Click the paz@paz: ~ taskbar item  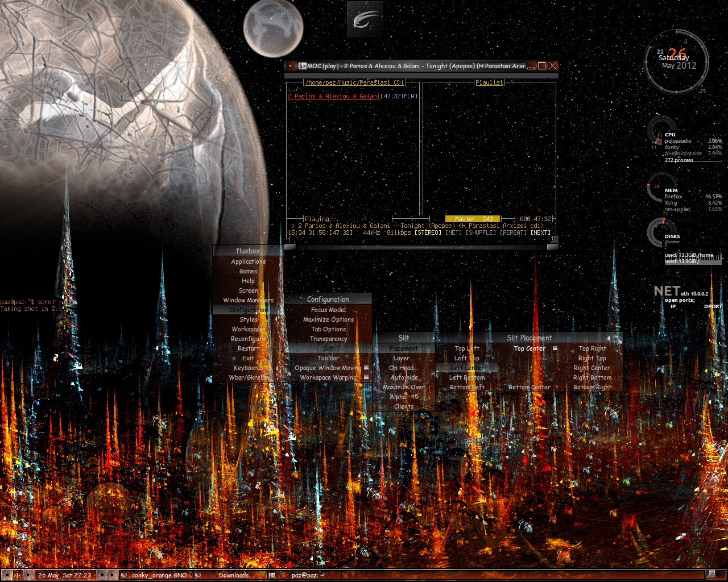[305, 575]
